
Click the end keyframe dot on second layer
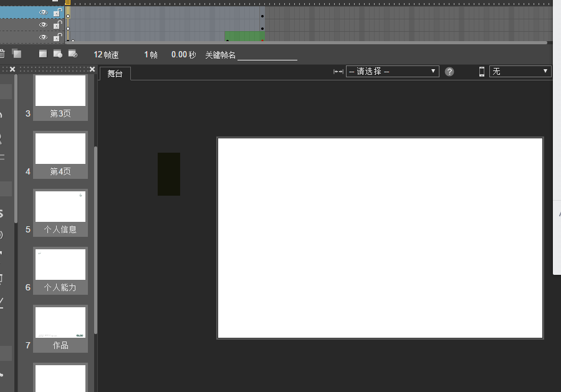tap(262, 29)
